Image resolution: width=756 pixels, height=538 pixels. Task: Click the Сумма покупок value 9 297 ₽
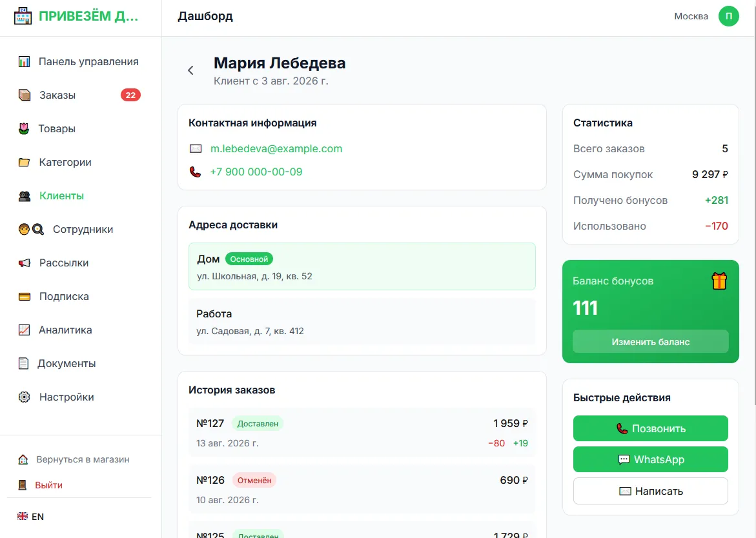point(710,174)
